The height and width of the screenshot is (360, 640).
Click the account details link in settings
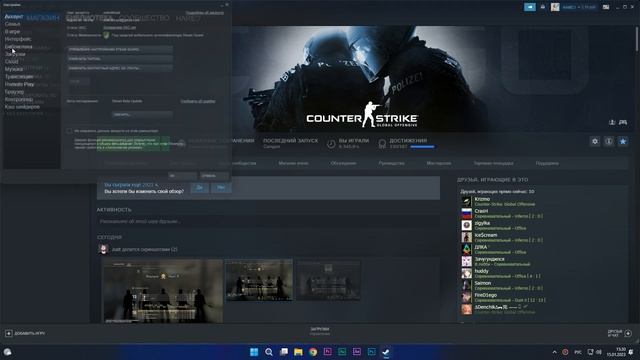tap(204, 13)
